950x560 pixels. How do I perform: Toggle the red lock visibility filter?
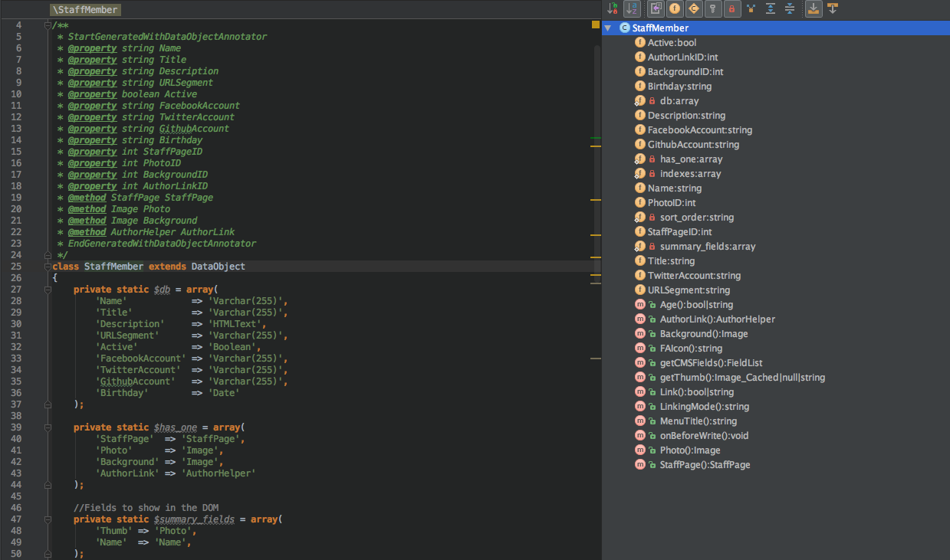click(x=731, y=8)
